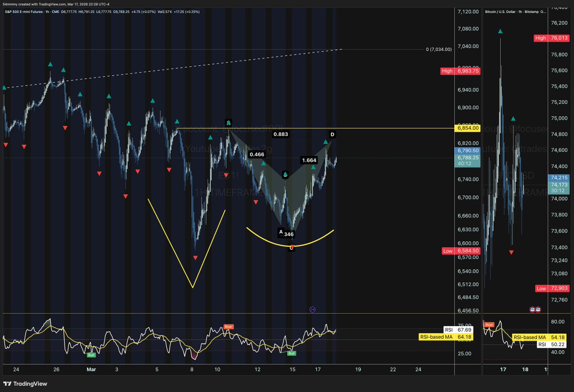This screenshot has height=392, width=574.
Task: Click the 6,788.25 current price tag
Action: pyautogui.click(x=467, y=158)
